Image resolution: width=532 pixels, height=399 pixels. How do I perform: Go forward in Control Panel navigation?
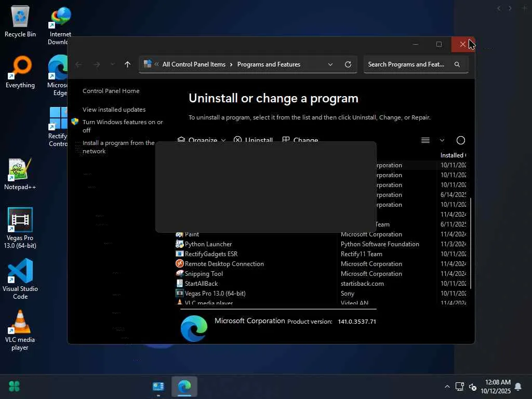(x=97, y=64)
